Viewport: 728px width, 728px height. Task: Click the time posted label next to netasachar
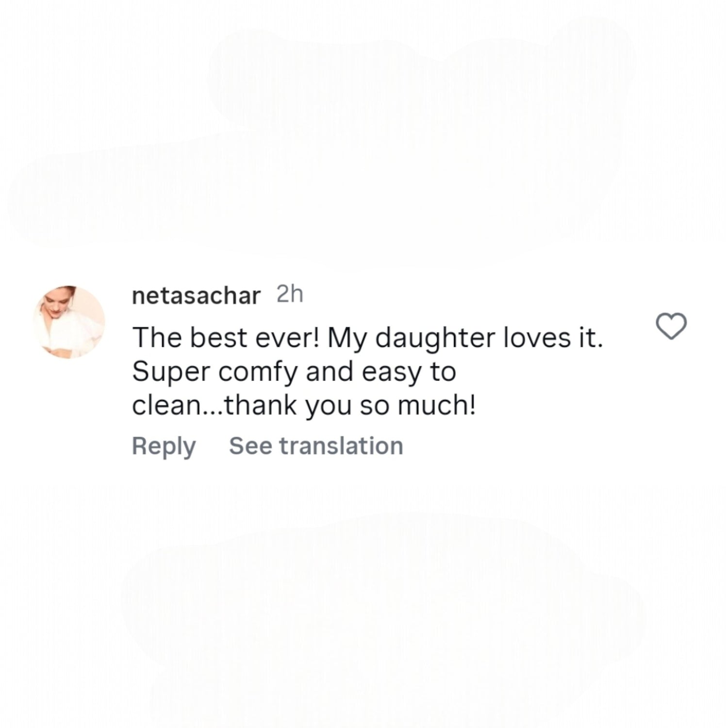pyautogui.click(x=290, y=295)
